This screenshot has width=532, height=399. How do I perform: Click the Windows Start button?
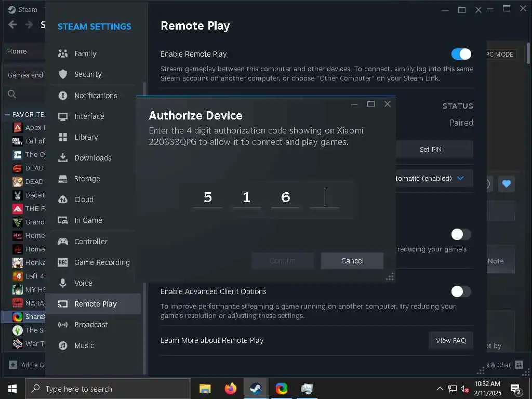[x=12, y=389]
